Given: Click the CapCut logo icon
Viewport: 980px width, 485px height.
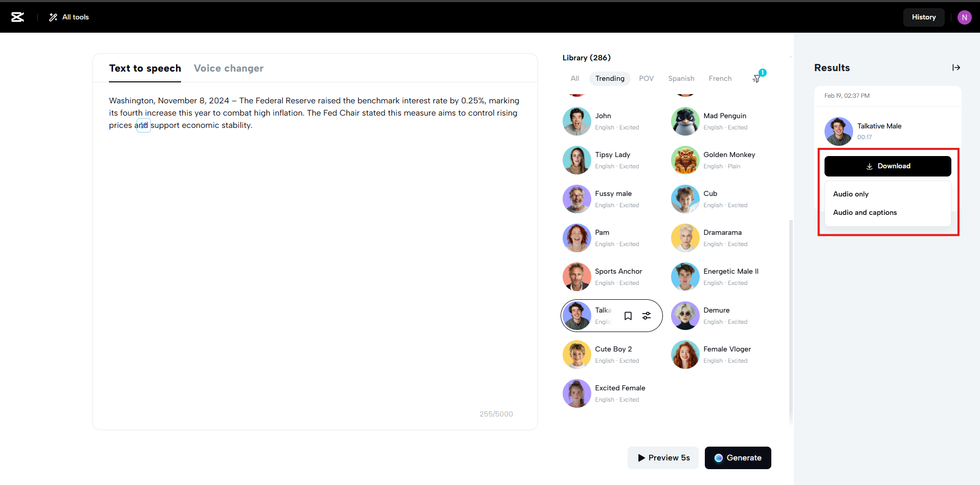Looking at the screenshot, I should pos(18,17).
